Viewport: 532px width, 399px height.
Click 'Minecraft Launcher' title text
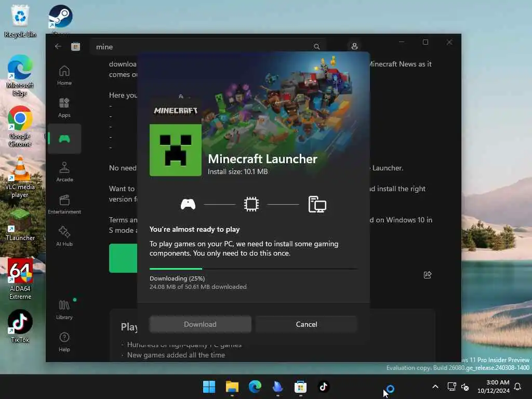tap(262, 159)
